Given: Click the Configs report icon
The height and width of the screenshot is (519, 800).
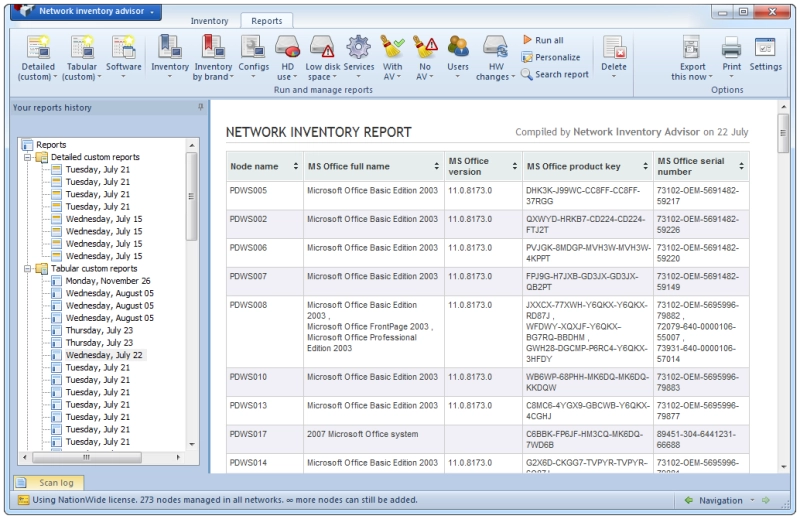Looking at the screenshot, I should [x=254, y=47].
